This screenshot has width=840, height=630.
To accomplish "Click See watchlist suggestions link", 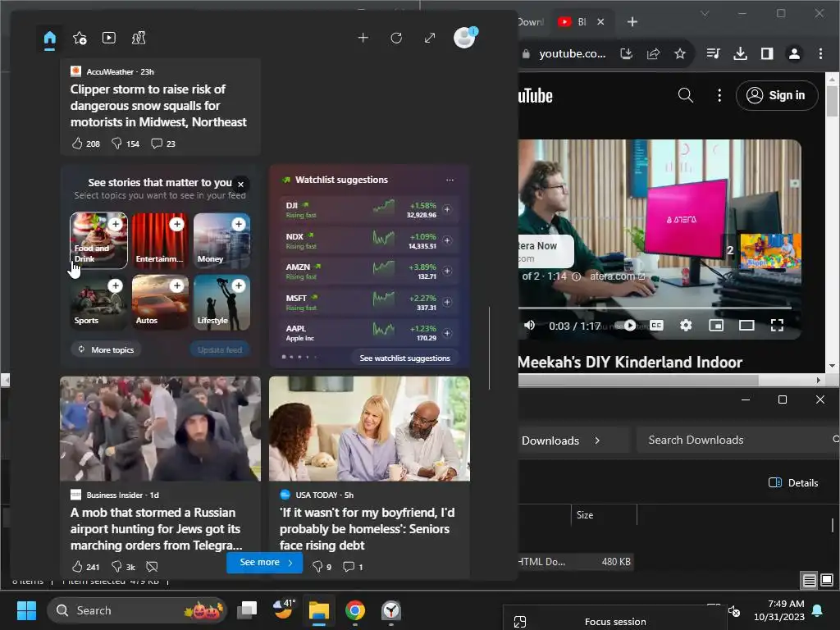I will point(405,358).
